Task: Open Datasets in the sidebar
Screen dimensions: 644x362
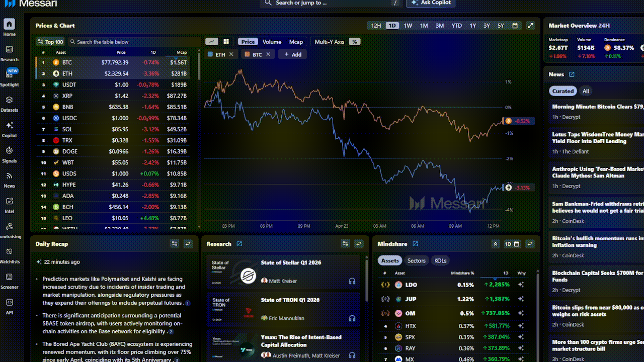Action: click(9, 104)
